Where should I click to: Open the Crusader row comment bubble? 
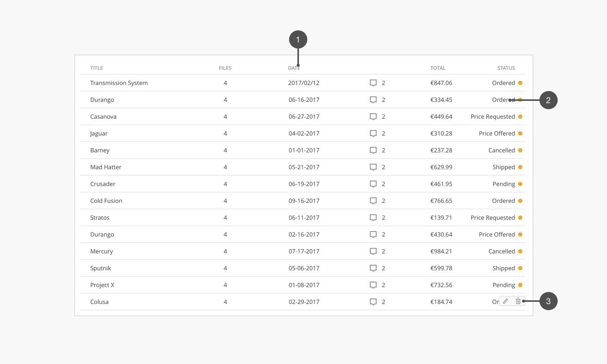[x=373, y=184]
